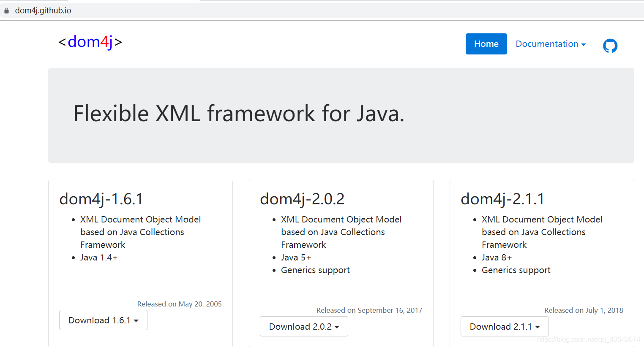
Task: Click the 'Flexible XML framework for Java.' headline
Action: [239, 114]
